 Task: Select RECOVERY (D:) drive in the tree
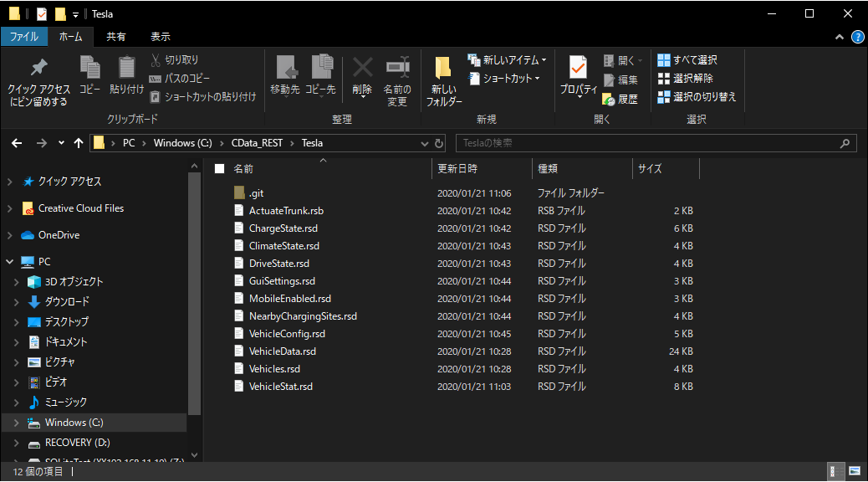[77, 443]
